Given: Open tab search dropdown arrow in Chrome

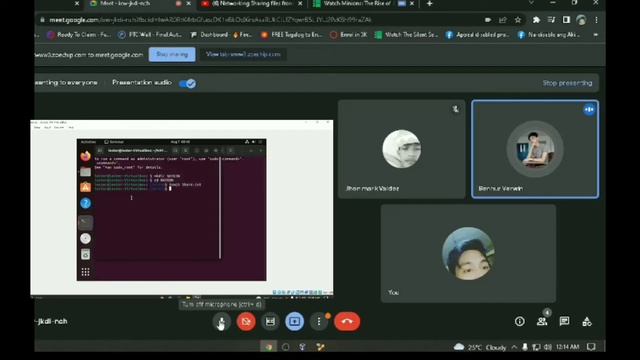Looking at the screenshot, I should pyautogui.click(x=531, y=3).
